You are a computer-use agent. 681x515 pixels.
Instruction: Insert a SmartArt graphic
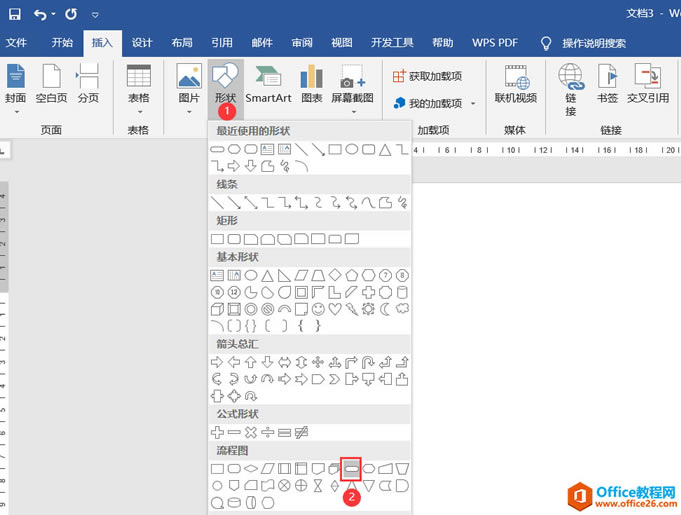268,84
